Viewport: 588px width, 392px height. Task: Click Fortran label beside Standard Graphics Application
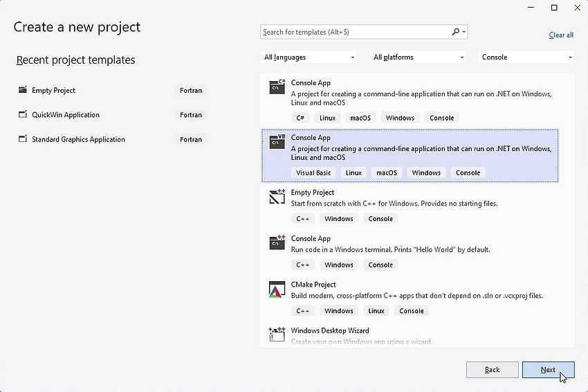tap(191, 139)
